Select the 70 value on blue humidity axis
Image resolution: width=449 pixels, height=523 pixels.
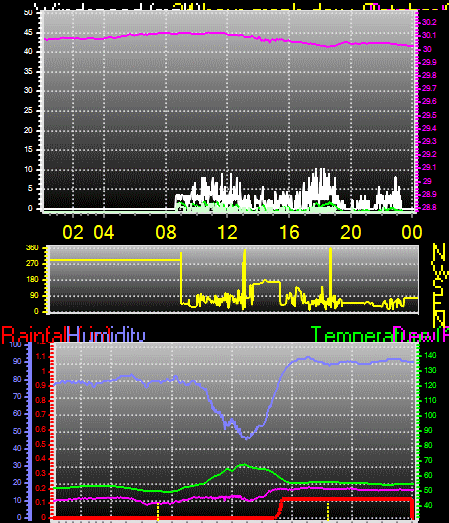pos(17,397)
